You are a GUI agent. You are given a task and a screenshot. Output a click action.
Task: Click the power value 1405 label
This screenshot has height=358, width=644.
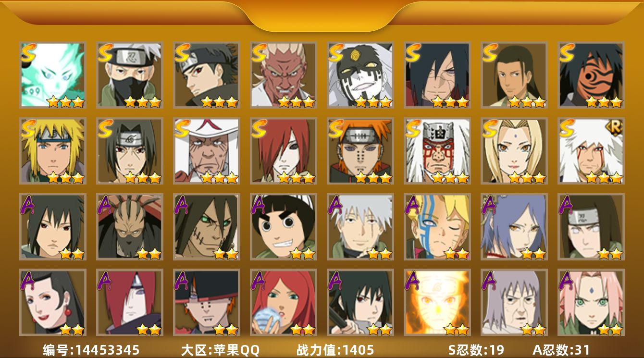point(335,350)
